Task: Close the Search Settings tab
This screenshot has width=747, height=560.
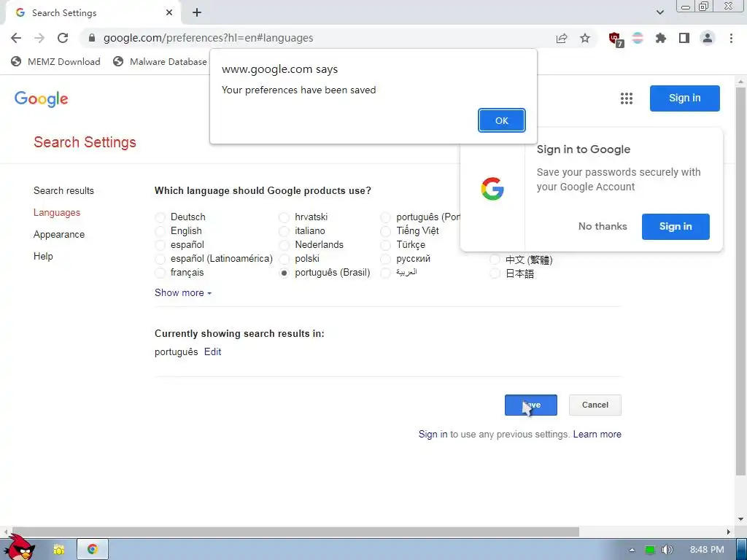Action: (x=169, y=13)
